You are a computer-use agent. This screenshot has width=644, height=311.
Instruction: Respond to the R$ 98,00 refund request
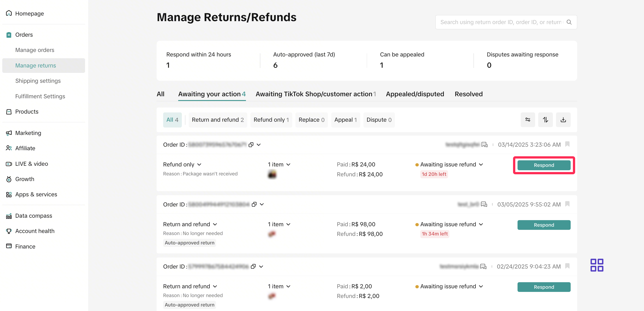[x=544, y=225]
